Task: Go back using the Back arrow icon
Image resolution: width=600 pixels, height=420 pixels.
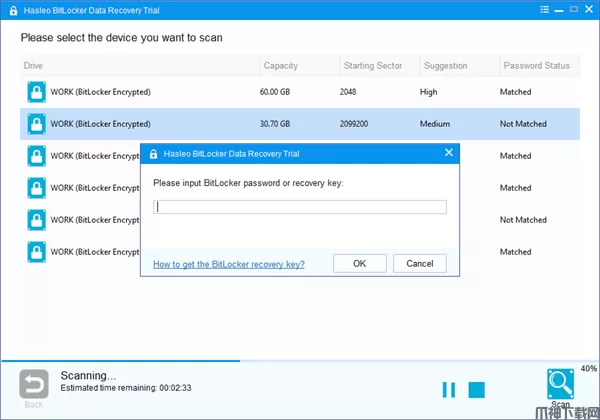Action: coord(33,385)
